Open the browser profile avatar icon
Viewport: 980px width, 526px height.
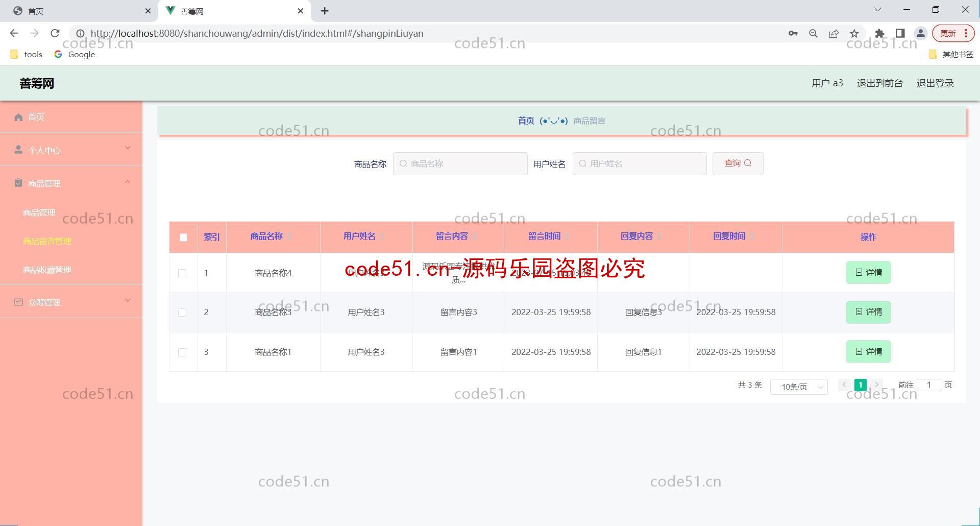tap(920, 34)
